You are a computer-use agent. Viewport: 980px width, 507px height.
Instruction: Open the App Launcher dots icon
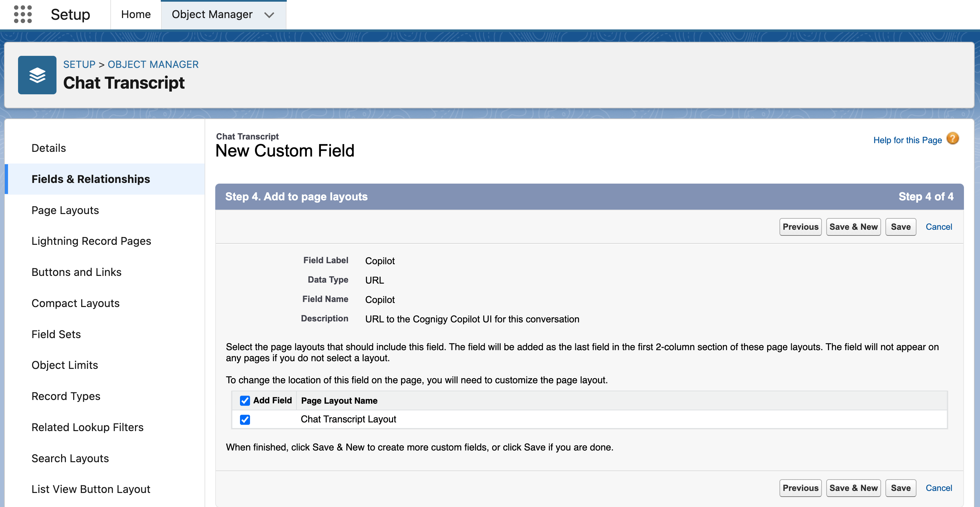point(22,14)
